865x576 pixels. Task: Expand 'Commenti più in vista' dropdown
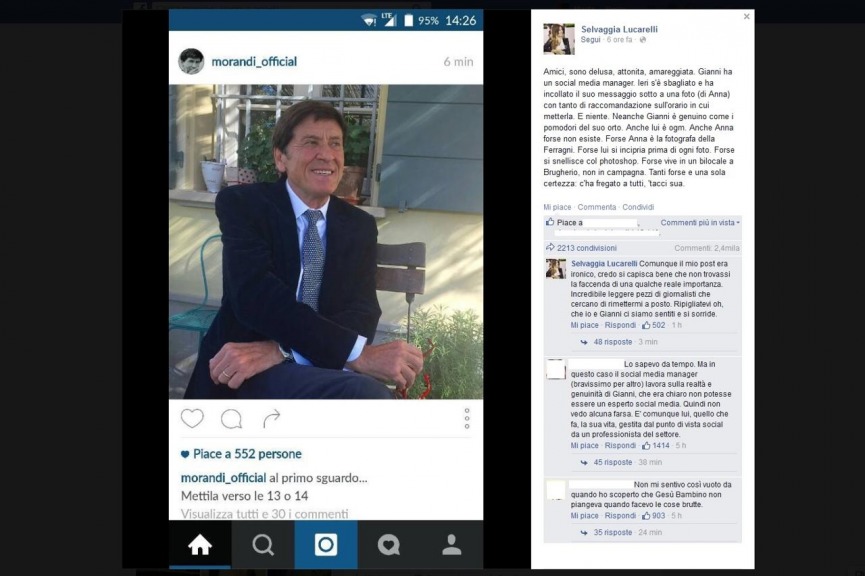(x=700, y=222)
